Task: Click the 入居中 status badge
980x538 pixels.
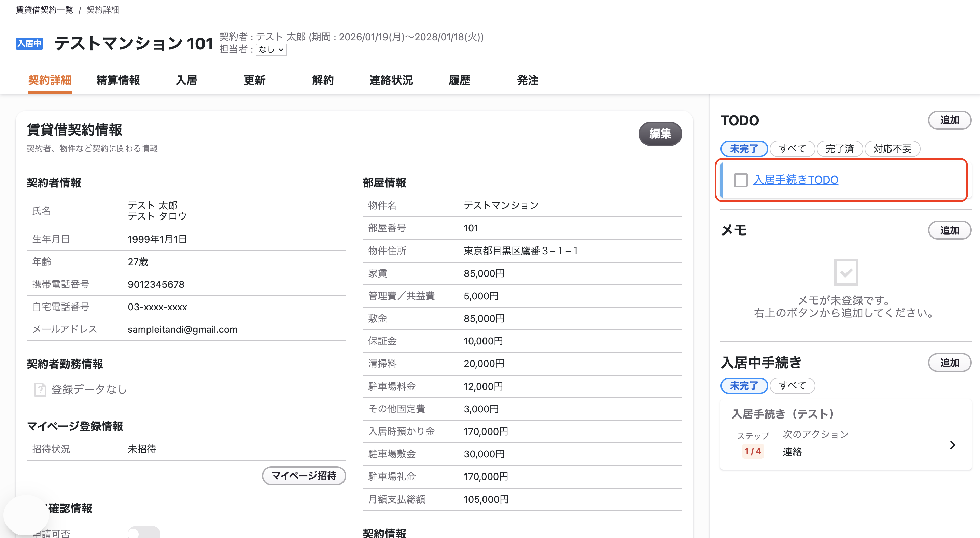Action: coord(29,43)
